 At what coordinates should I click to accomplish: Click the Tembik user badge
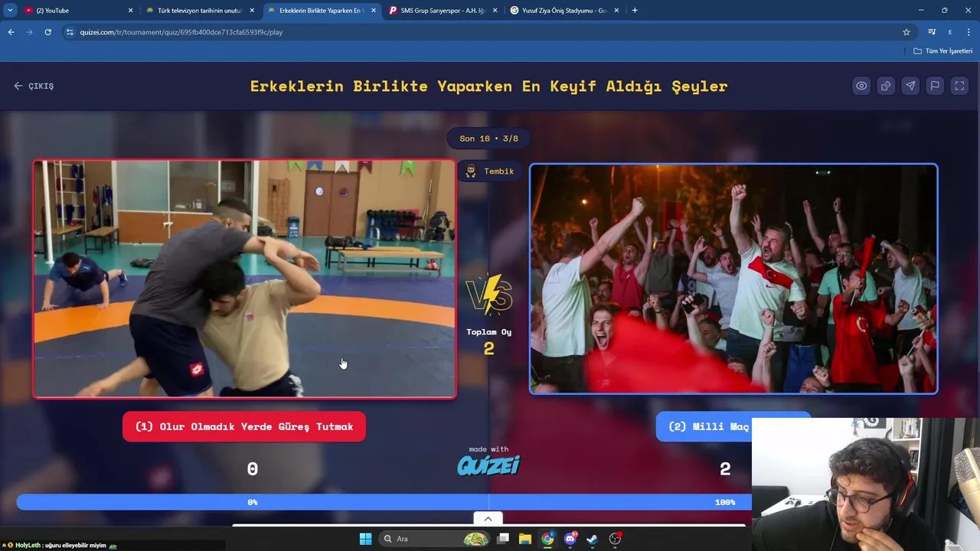pos(490,171)
